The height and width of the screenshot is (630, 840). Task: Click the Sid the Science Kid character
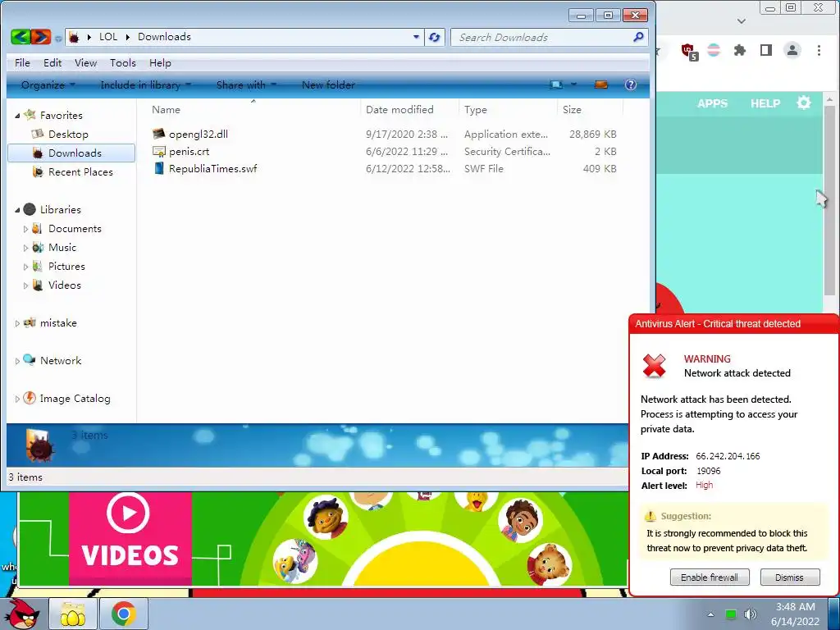click(326, 517)
